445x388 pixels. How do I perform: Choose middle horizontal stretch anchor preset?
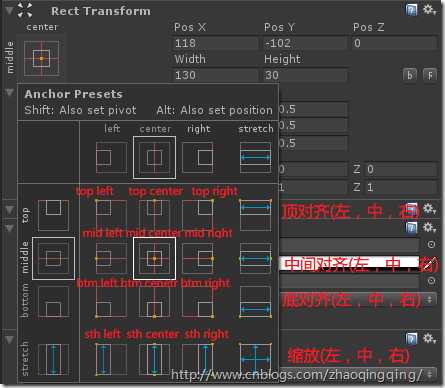(255, 258)
